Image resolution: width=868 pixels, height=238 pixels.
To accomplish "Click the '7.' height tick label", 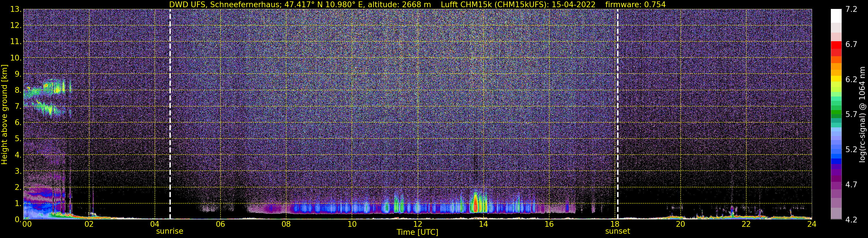I will click(18, 107).
